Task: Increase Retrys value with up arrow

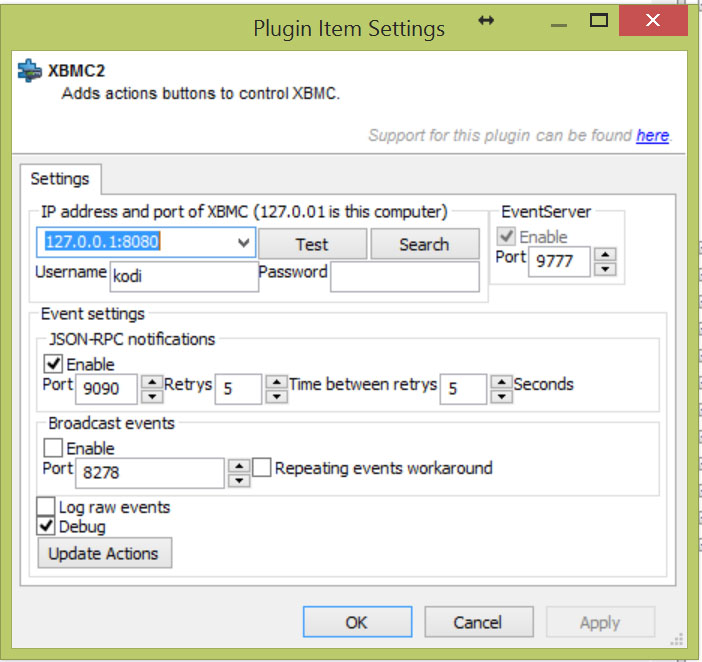Action: point(277,382)
